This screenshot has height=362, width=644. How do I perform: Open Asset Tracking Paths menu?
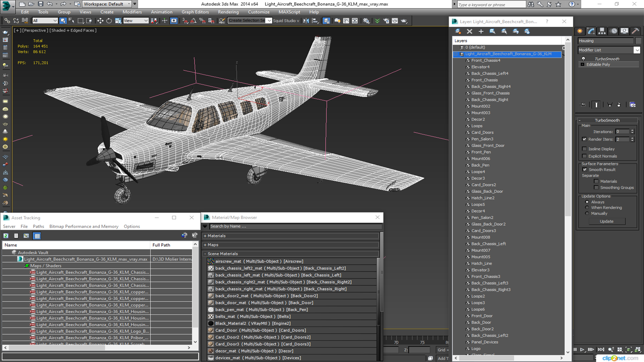coord(39,227)
